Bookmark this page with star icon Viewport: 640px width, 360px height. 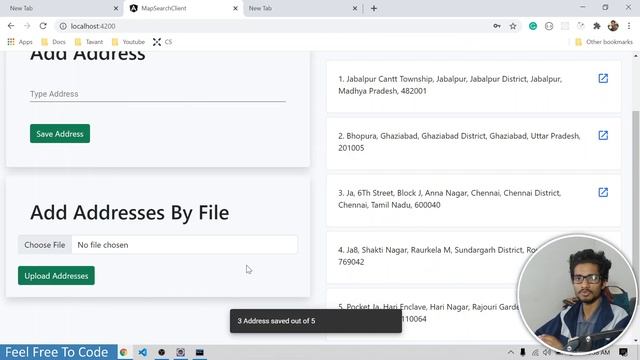coord(513,26)
